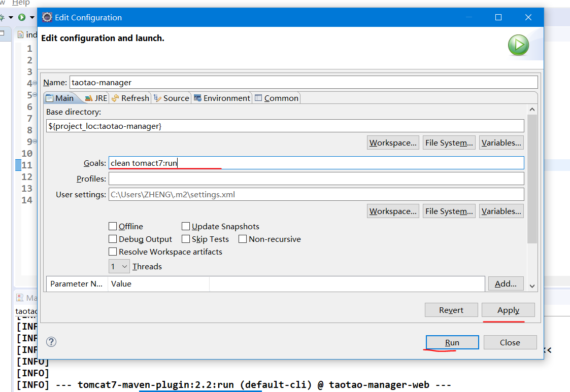Click the Name field with taotao-manager
Viewport: 570px width, 392px height.
pyautogui.click(x=304, y=83)
